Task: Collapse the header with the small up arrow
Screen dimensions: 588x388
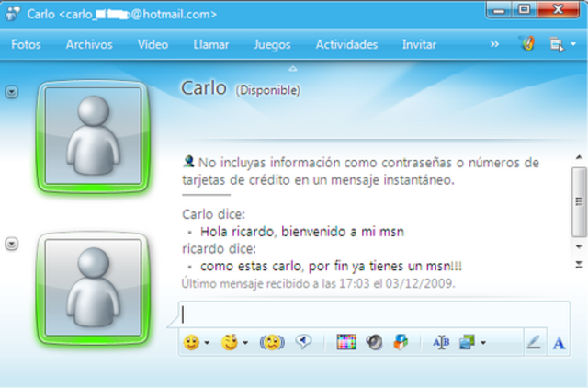Action: coord(293,69)
